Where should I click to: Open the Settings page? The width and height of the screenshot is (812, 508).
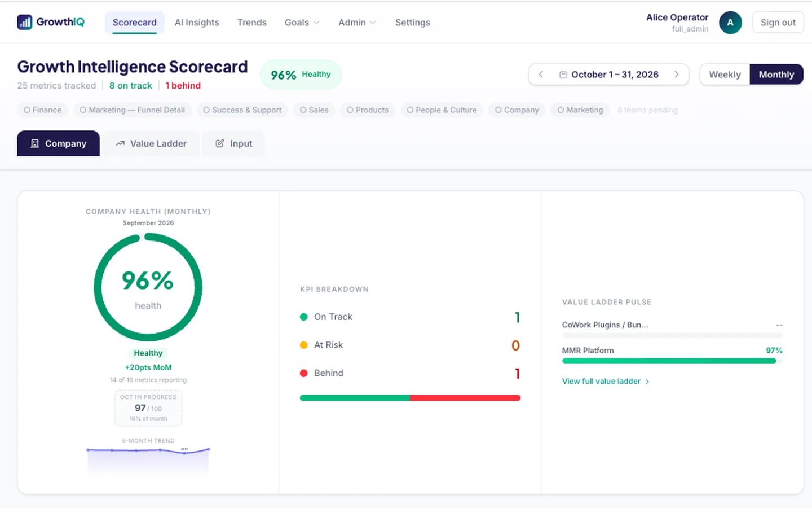pyautogui.click(x=412, y=23)
